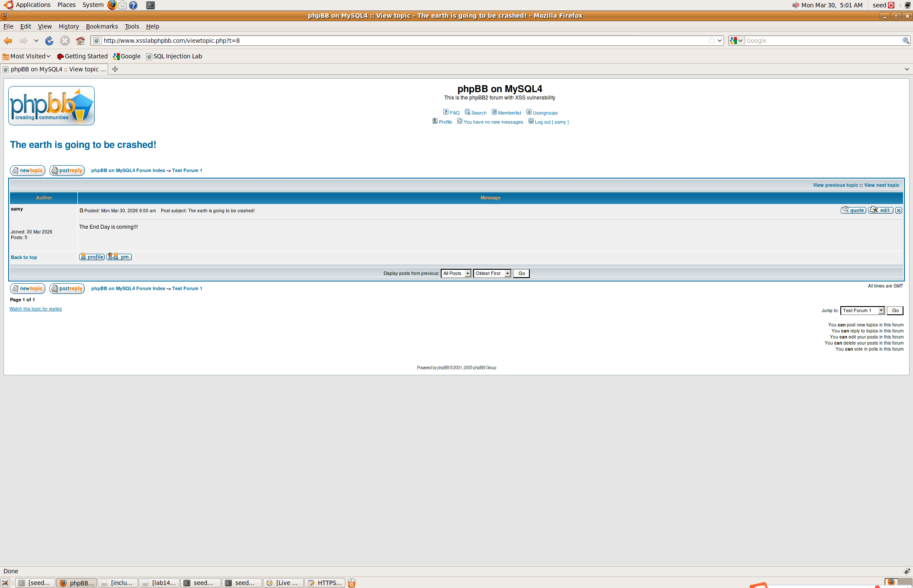
Task: Open the Bookmarks menu
Action: click(102, 26)
